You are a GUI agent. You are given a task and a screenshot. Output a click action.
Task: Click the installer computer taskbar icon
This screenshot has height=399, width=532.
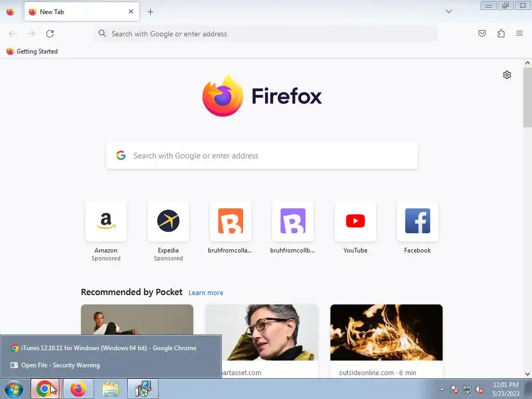143,389
